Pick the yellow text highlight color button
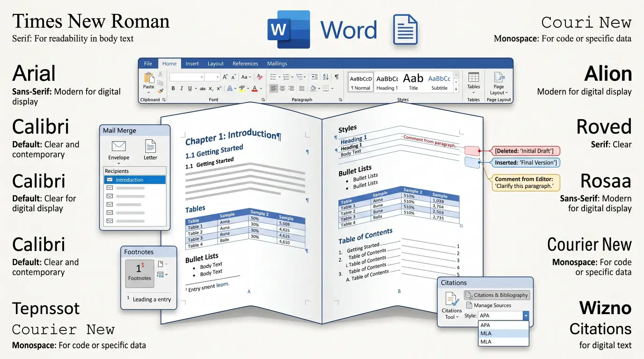Screen dimensions: 644x359 (x=242, y=88)
